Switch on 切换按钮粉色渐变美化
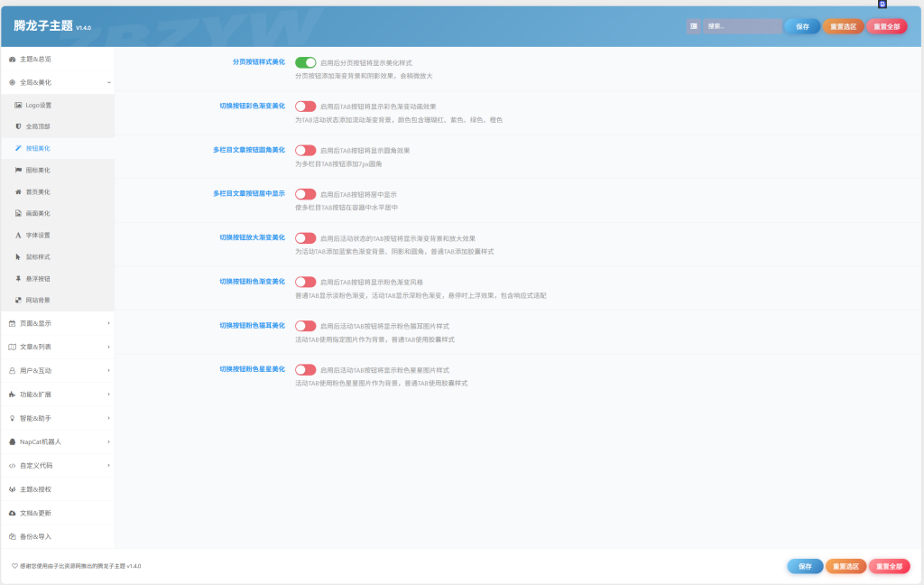 coord(305,282)
